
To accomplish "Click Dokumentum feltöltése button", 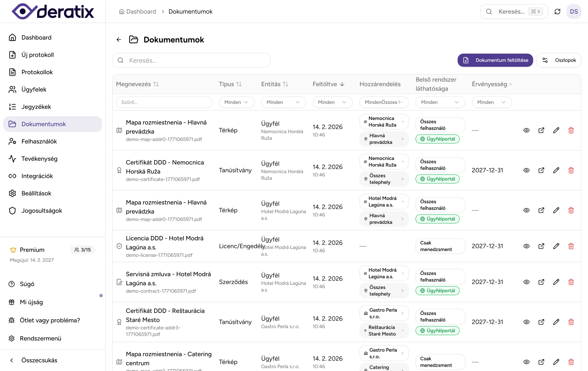I will 495,60.
